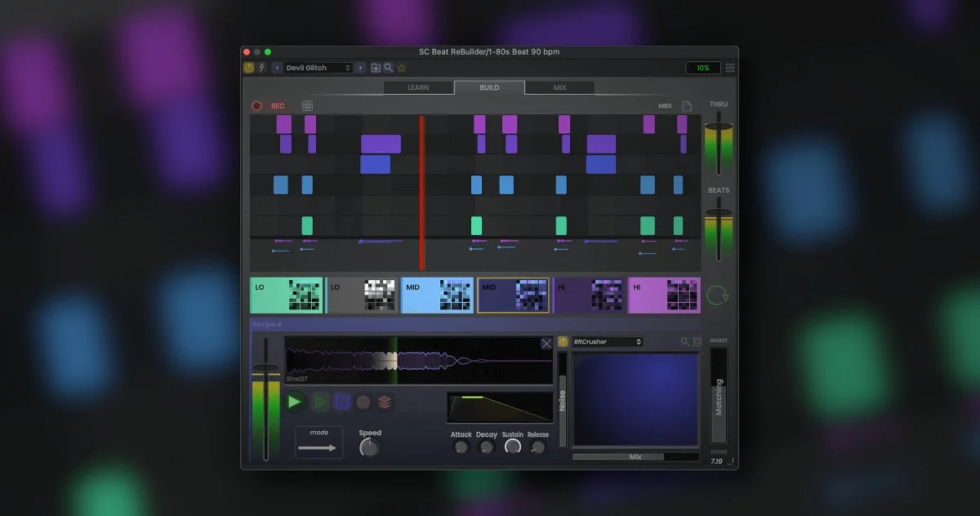Click the ADSR envelope display
Screen dimensions: 980x516
pos(500,407)
